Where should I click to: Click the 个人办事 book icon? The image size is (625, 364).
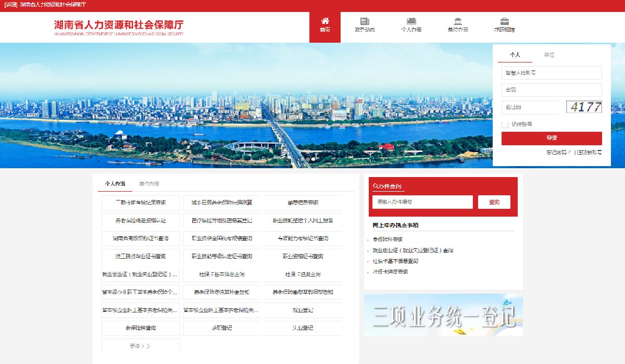(411, 21)
